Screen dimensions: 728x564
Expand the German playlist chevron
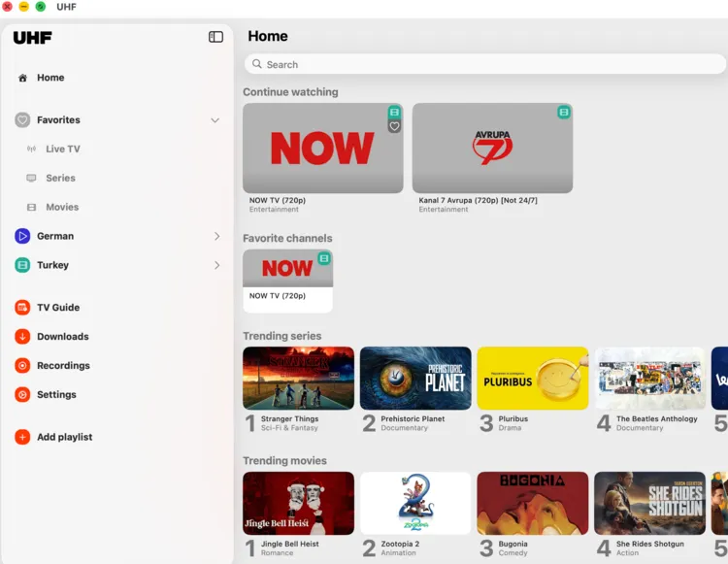point(216,236)
